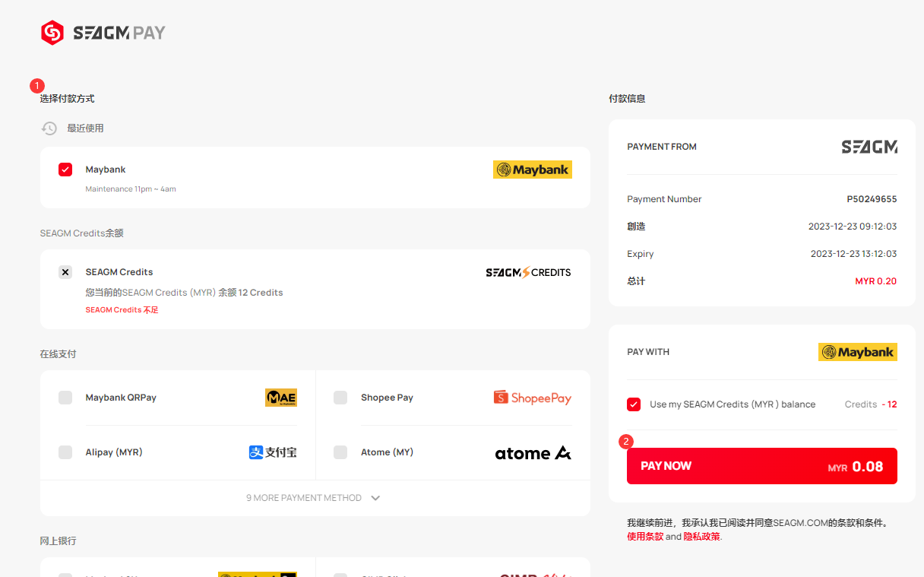Click the 12 Credits balance text
Viewport: 924px width, 577px height.
coord(261,293)
